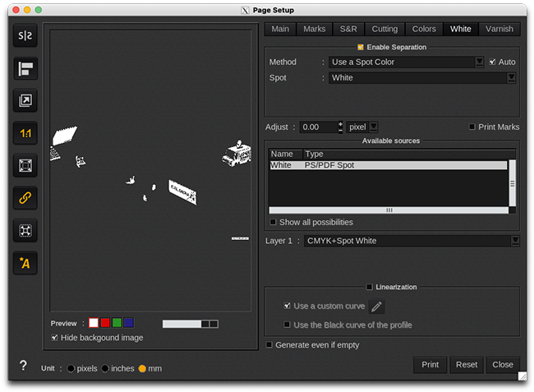Click the van image in preview
The width and height of the screenshot is (534, 392).
tap(237, 154)
